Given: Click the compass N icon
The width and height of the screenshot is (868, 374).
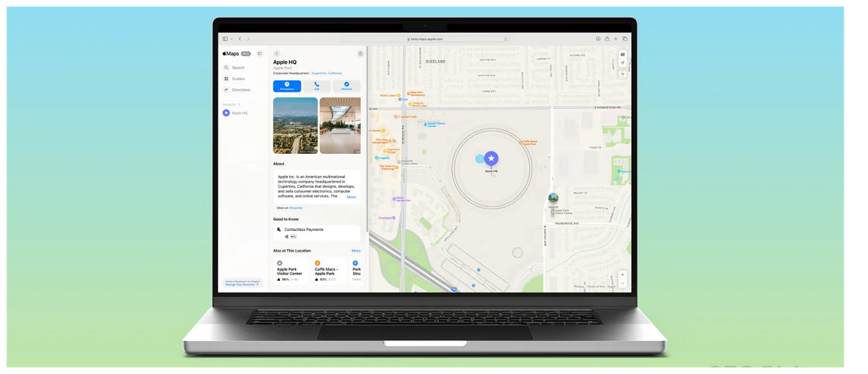Looking at the screenshot, I should 622,73.
